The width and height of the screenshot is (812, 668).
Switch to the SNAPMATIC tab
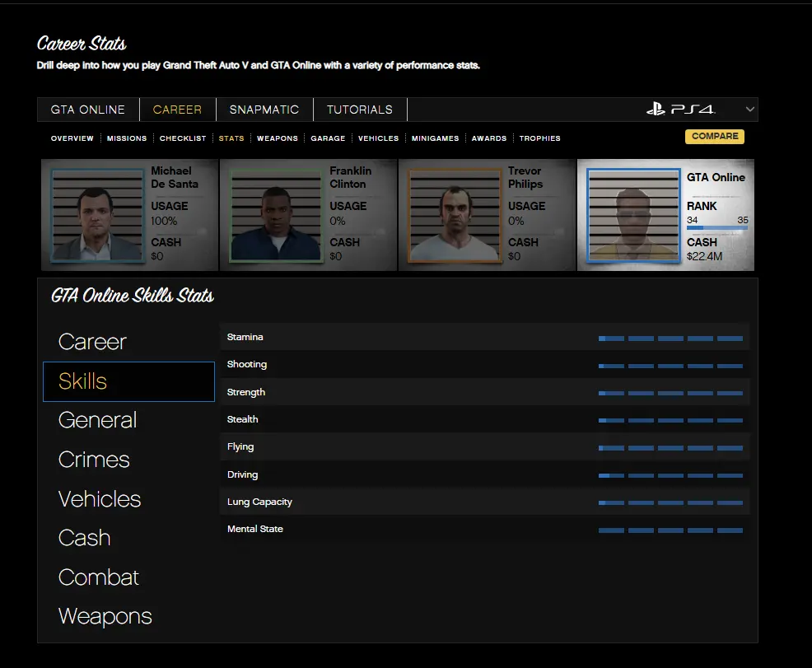point(264,110)
